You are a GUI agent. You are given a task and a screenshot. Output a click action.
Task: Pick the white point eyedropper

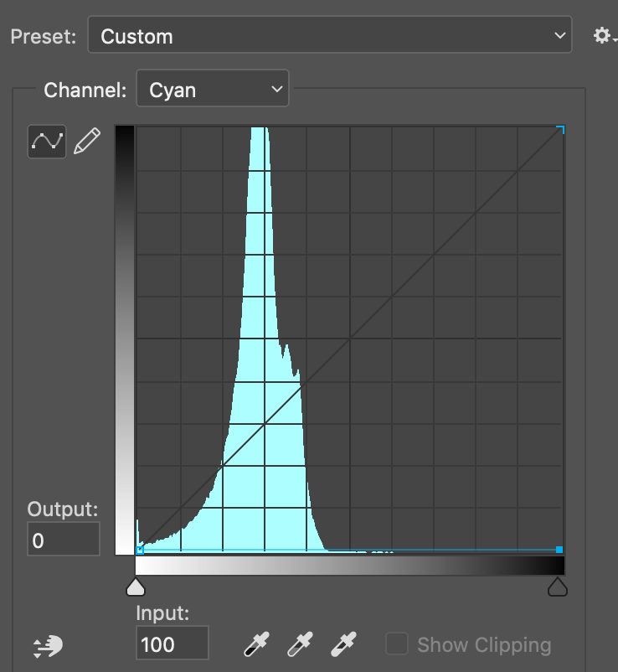pyautogui.click(x=343, y=644)
